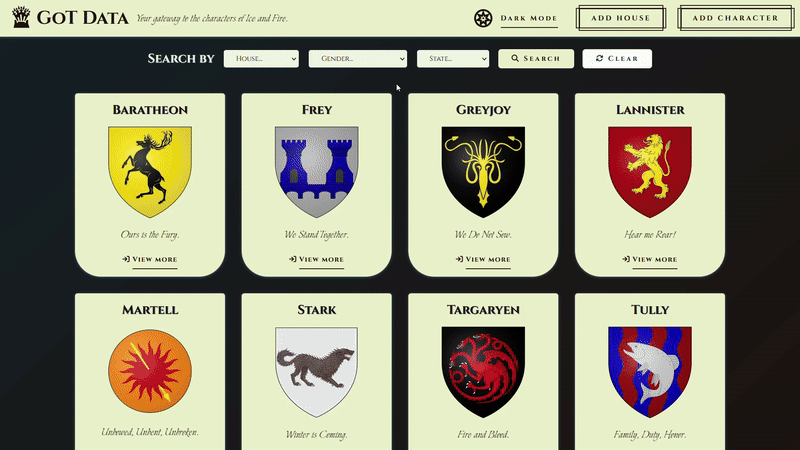This screenshot has width=800, height=450.
Task: Expand the State filter dropdown
Action: click(x=453, y=59)
